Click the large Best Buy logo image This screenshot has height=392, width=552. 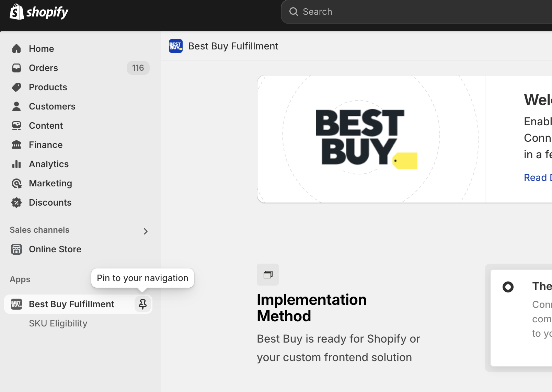(366, 139)
